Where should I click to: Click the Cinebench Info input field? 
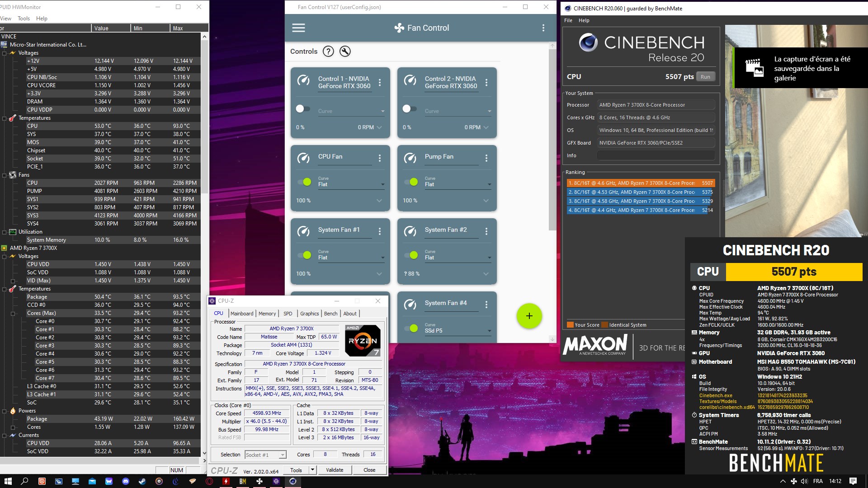pos(656,155)
